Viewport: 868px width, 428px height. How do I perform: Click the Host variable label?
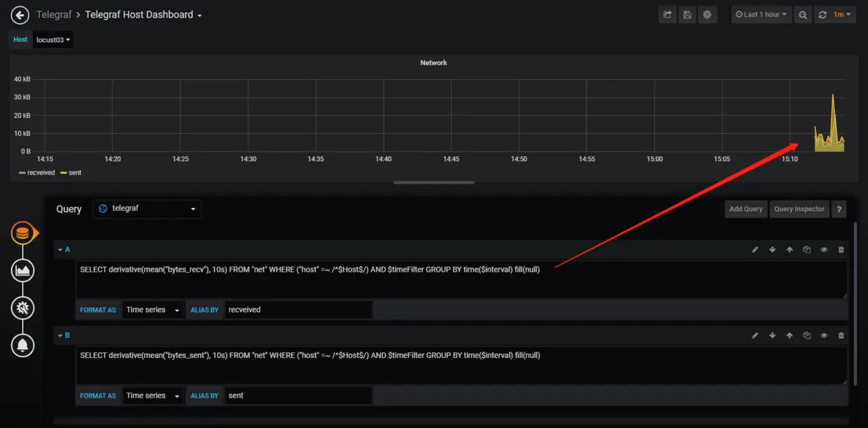click(20, 40)
